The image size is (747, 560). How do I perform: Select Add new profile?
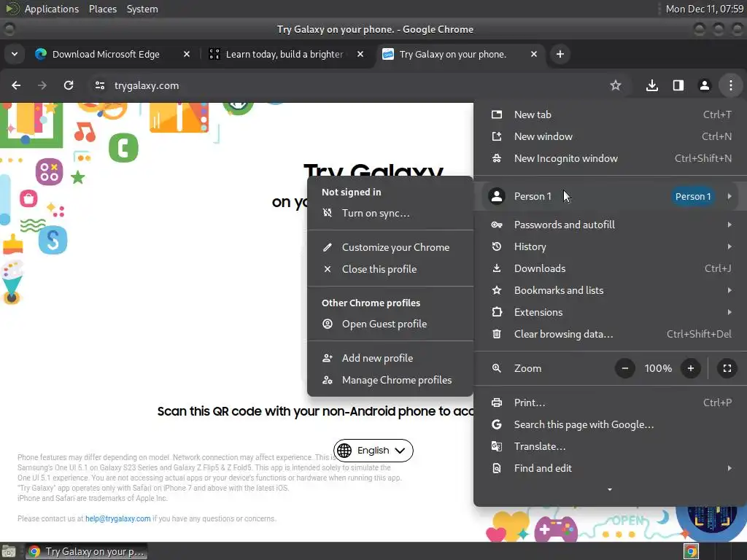(x=390, y=359)
